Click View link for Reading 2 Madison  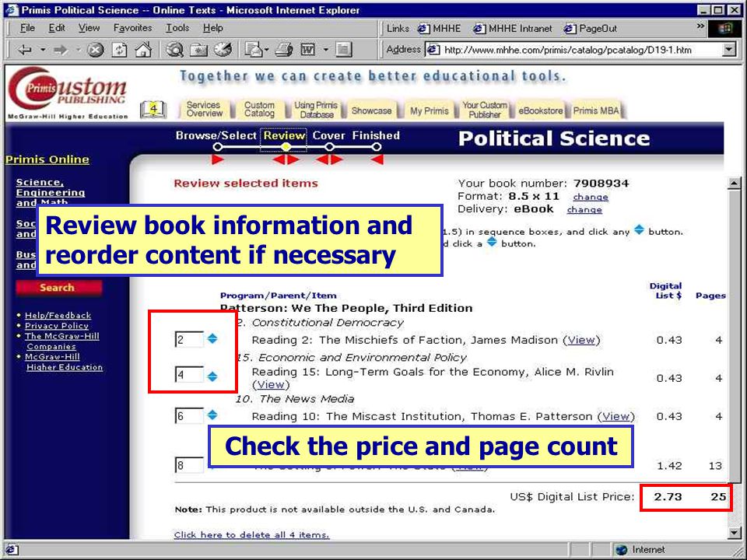581,341
